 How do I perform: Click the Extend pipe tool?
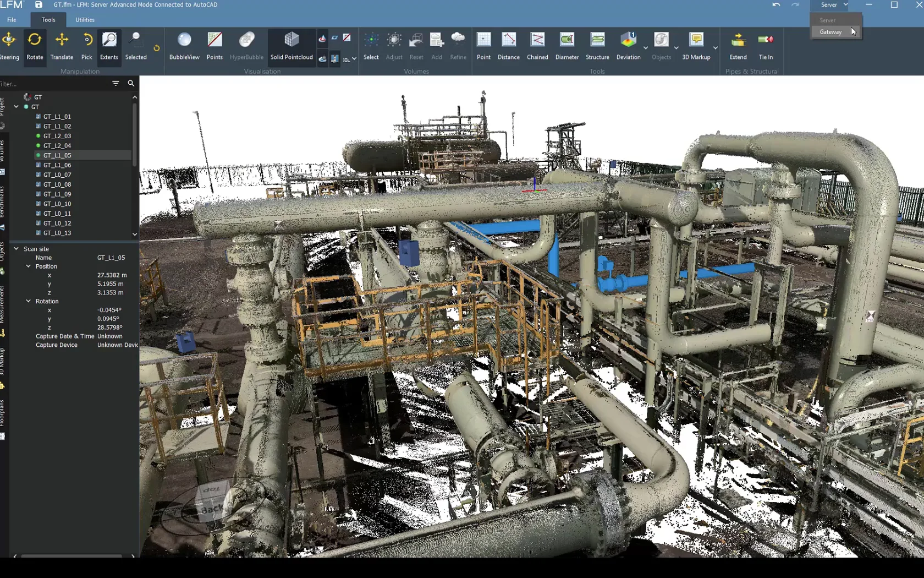pyautogui.click(x=738, y=46)
